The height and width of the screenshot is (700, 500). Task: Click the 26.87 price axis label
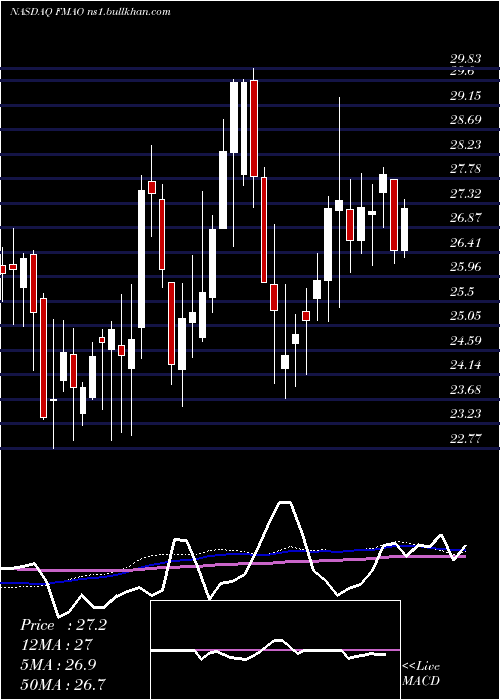coord(466,218)
